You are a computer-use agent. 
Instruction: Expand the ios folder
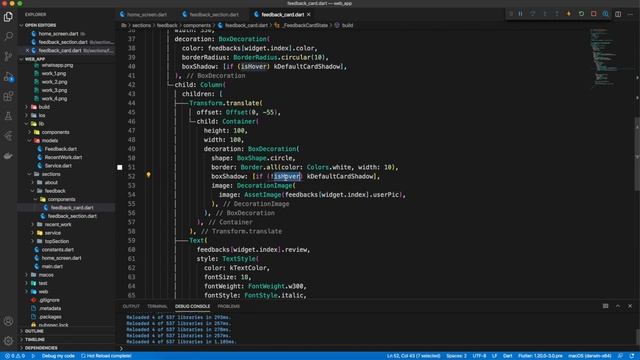pyautogui.click(x=42, y=116)
